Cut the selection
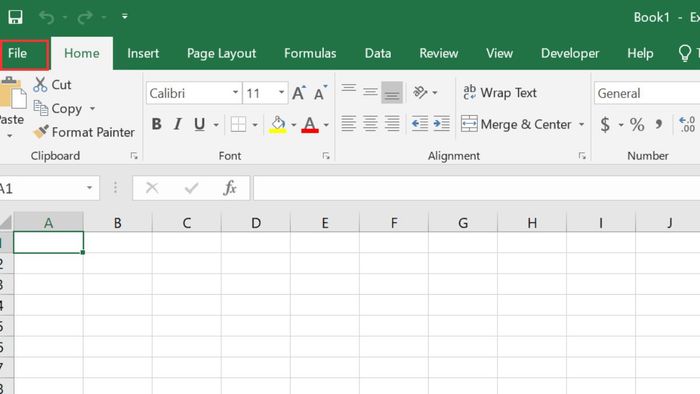700x394 pixels. (x=53, y=84)
